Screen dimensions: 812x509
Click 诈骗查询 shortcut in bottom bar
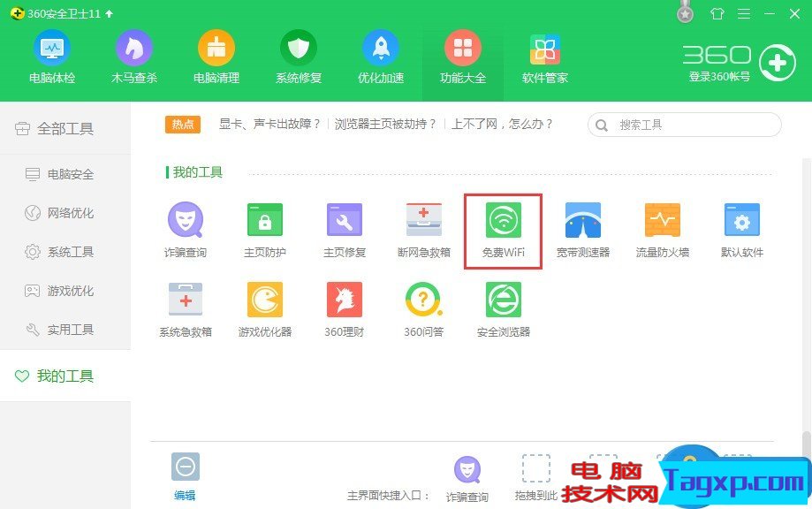pyautogui.click(x=467, y=479)
